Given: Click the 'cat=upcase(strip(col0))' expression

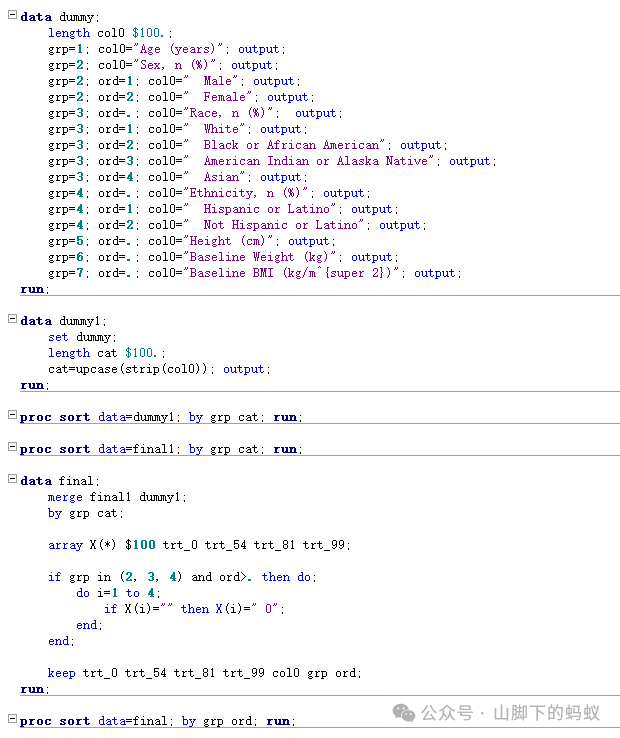Looking at the screenshot, I should 127,369.
